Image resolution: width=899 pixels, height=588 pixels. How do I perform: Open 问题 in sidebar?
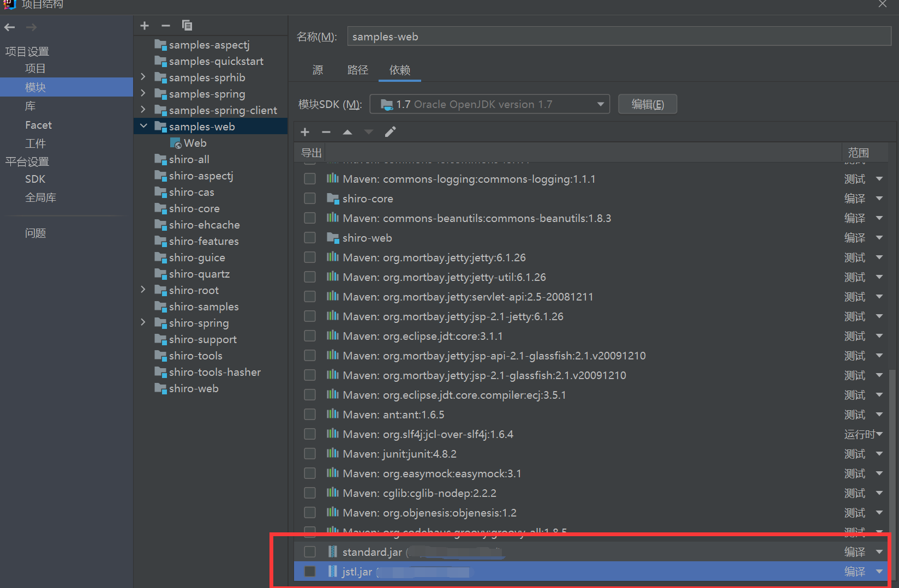tap(35, 233)
